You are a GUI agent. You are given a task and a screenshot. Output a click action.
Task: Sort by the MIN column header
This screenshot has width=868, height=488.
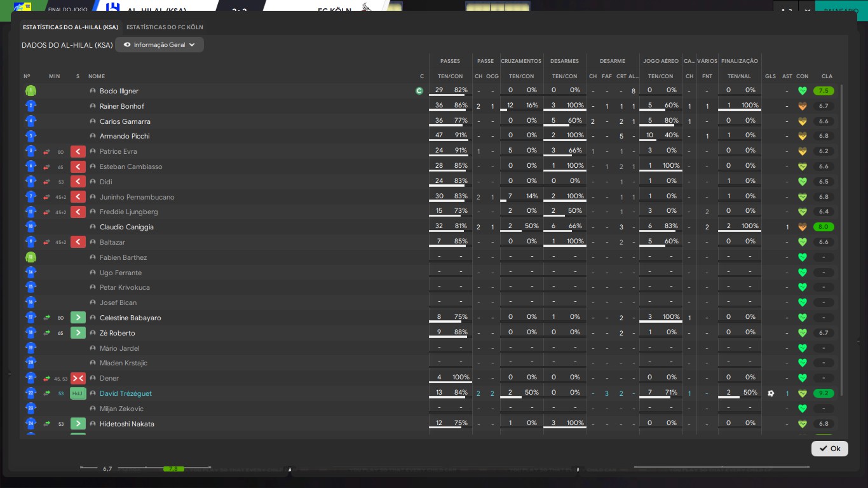[55, 76]
